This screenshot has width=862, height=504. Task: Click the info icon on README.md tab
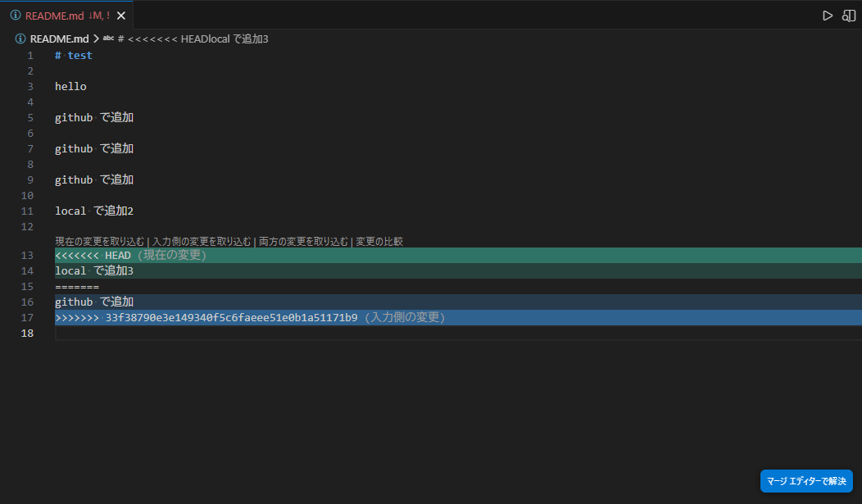click(15, 16)
